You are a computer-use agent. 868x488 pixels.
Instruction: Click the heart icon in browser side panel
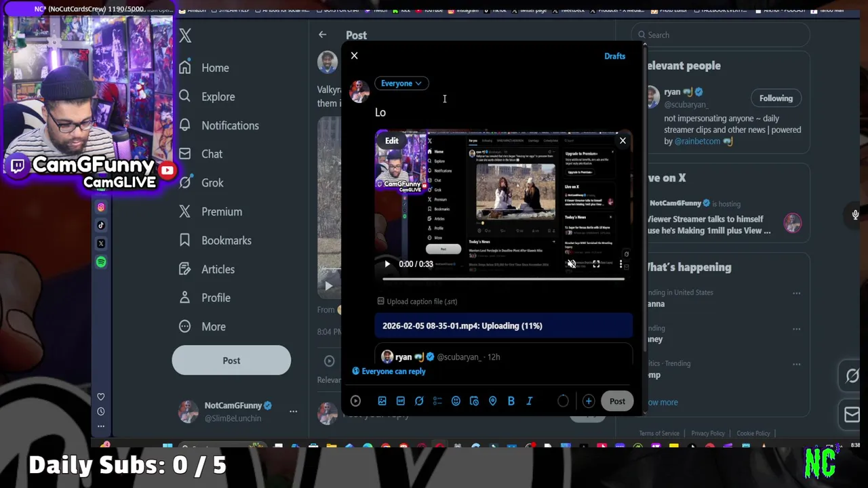(101, 396)
